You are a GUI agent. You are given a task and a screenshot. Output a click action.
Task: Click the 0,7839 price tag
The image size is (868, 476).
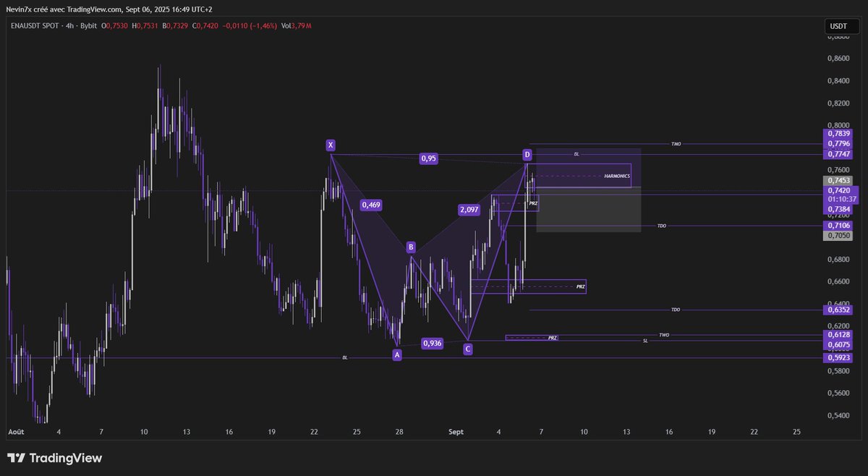(x=838, y=134)
